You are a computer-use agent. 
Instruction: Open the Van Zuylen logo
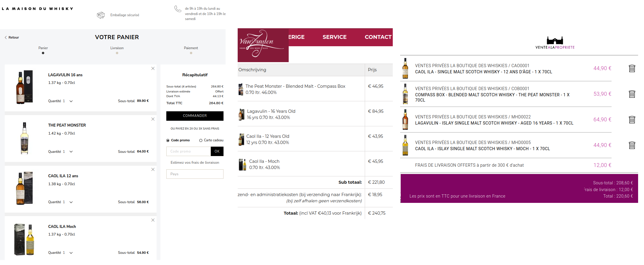[263, 45]
